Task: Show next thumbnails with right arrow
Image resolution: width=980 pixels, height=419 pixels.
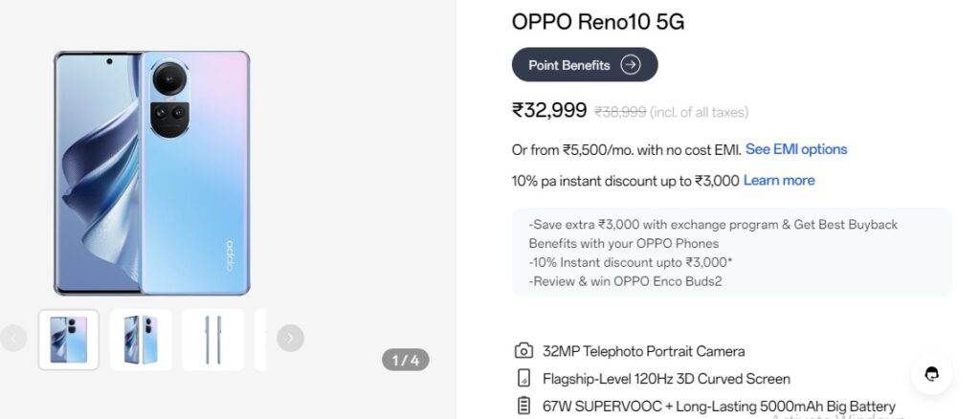Action: pyautogui.click(x=290, y=338)
